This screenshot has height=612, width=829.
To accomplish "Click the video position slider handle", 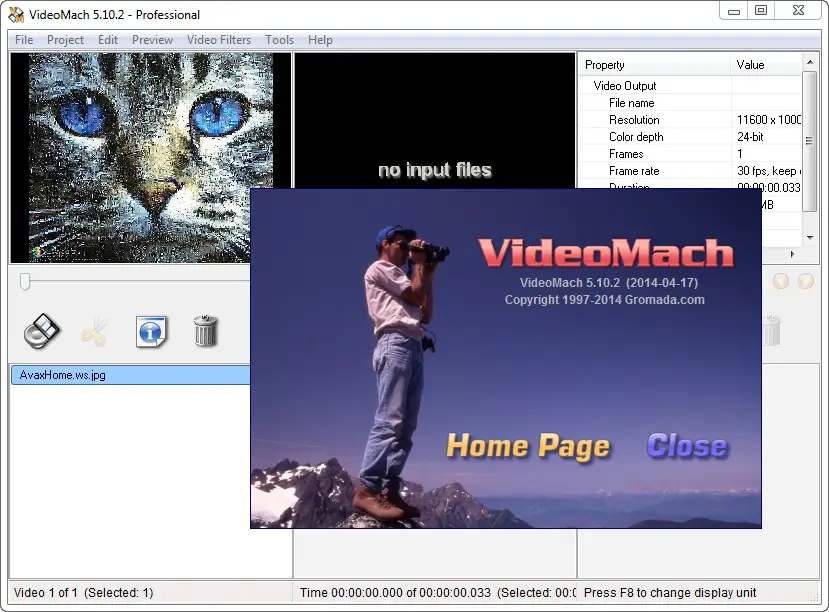I will 25,281.
